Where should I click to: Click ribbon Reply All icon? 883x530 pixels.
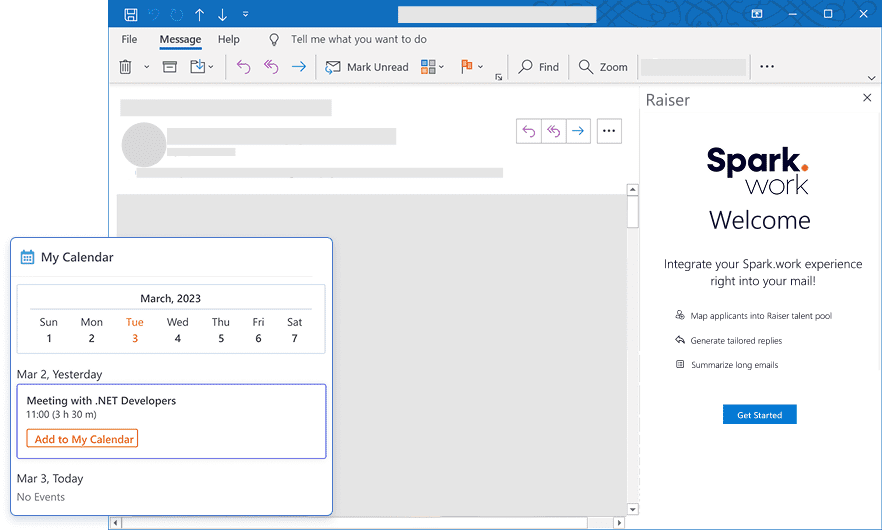click(271, 67)
